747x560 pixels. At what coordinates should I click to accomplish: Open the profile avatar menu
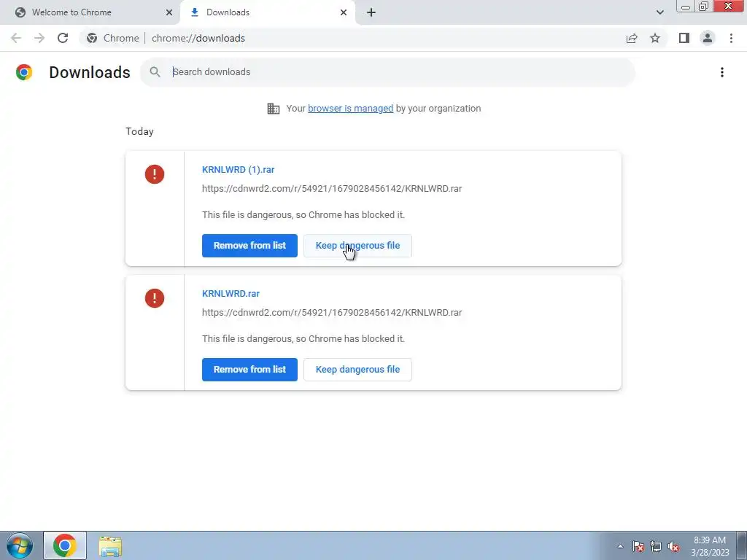(x=708, y=38)
